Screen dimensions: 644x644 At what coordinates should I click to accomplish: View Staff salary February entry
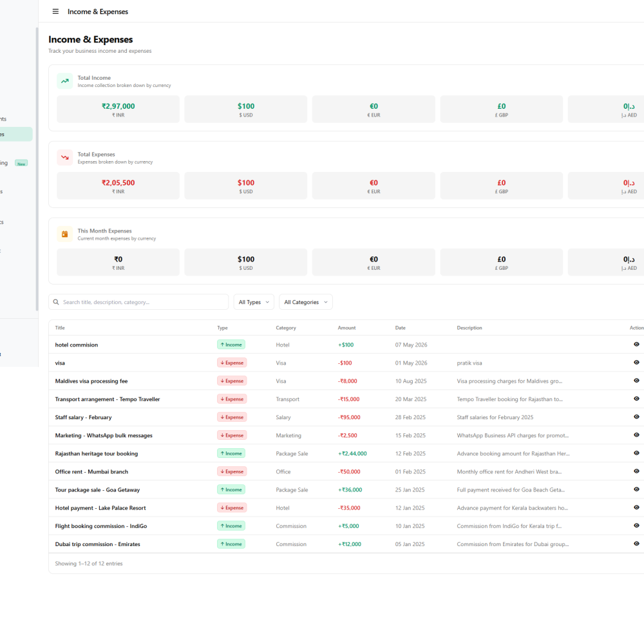click(636, 417)
